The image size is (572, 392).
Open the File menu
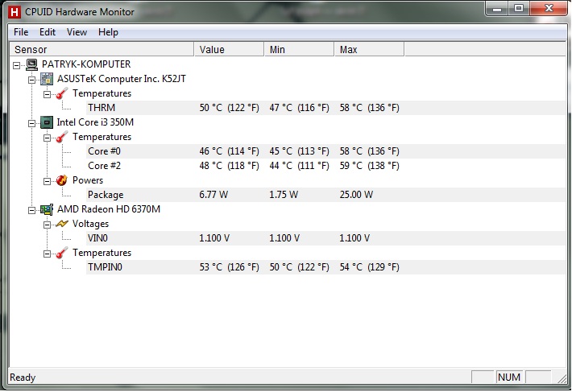click(x=21, y=32)
